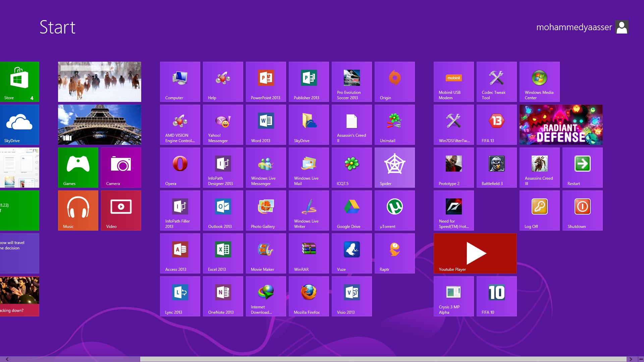Launch Mozilla Firefox
The height and width of the screenshot is (362, 644).
tap(309, 296)
